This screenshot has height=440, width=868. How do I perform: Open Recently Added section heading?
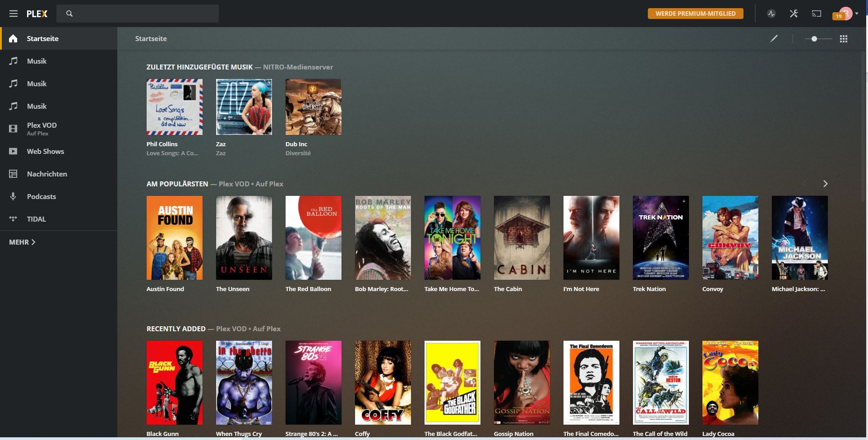point(176,329)
